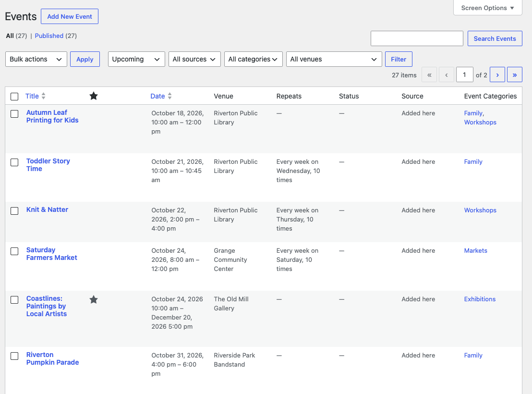The width and height of the screenshot is (532, 394).
Task: Click the "Grange Community Center" venue text
Action: click(x=230, y=260)
